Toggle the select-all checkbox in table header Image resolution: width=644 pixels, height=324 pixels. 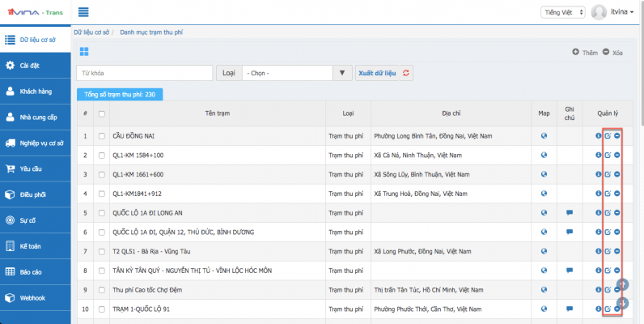pyautogui.click(x=101, y=113)
